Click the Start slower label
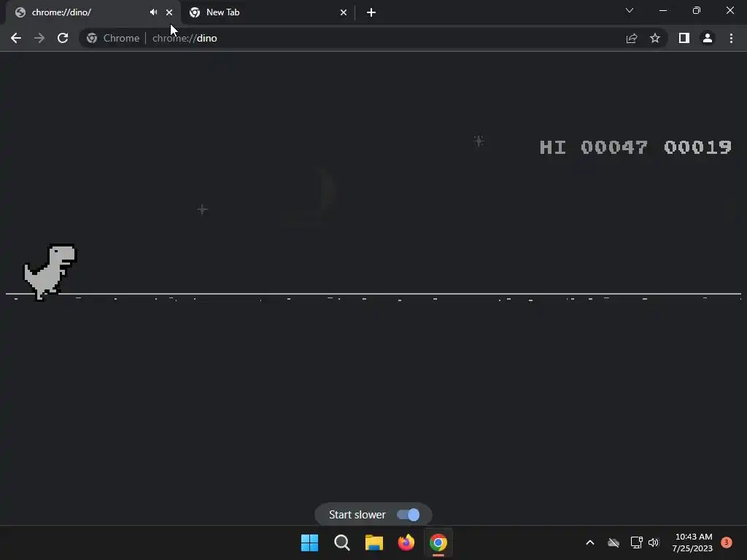Viewport: 747px width, 560px height. (357, 515)
